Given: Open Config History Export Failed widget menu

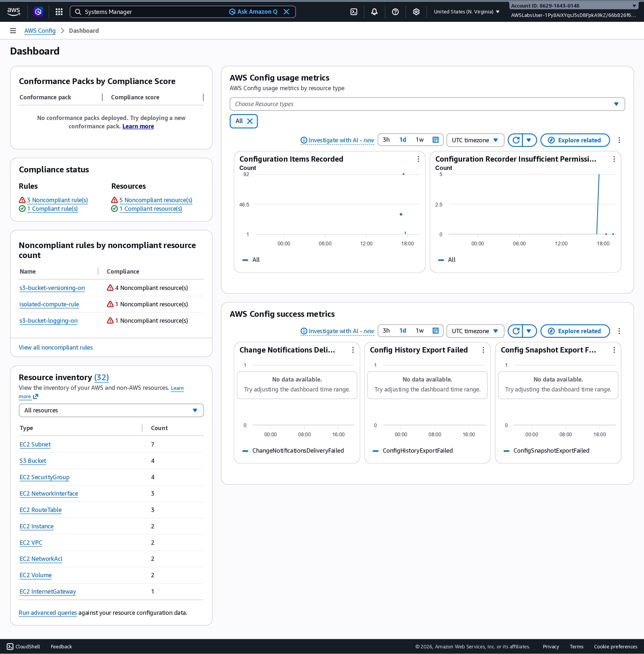Looking at the screenshot, I should click(x=483, y=350).
